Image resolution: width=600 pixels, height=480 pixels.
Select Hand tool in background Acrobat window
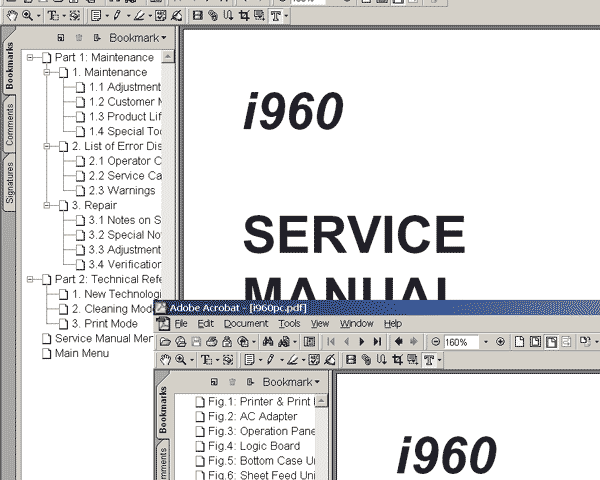tap(12, 16)
